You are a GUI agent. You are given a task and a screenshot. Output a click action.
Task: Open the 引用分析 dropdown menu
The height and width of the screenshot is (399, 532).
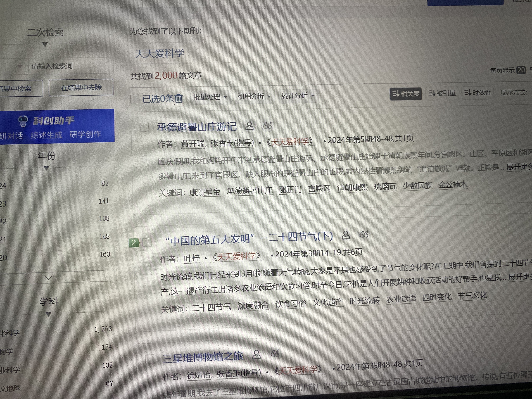[254, 96]
